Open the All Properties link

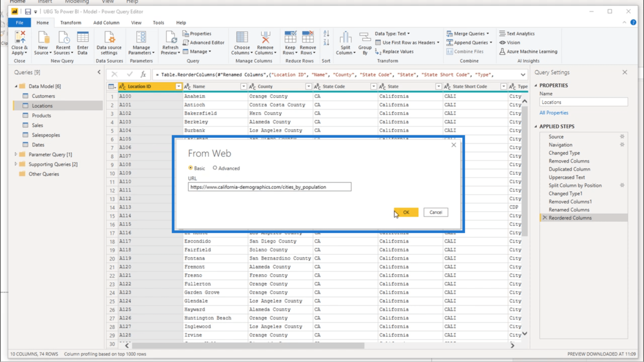click(554, 113)
